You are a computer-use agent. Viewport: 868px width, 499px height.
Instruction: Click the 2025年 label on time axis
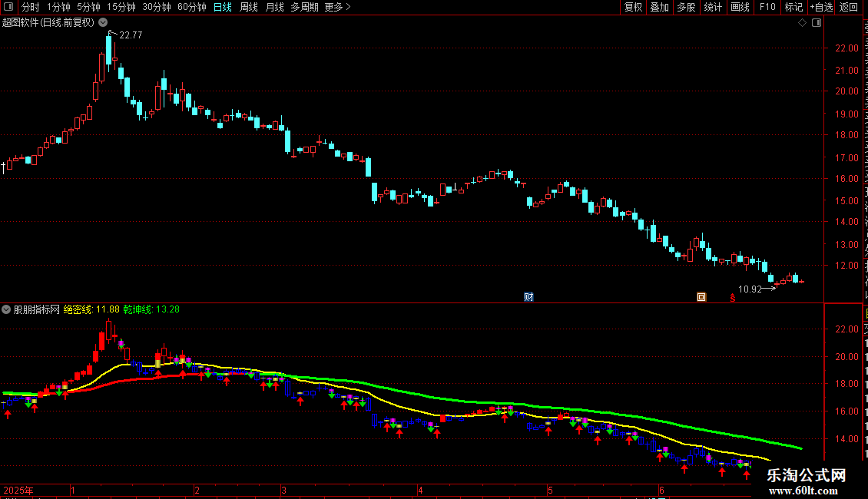tap(18, 490)
